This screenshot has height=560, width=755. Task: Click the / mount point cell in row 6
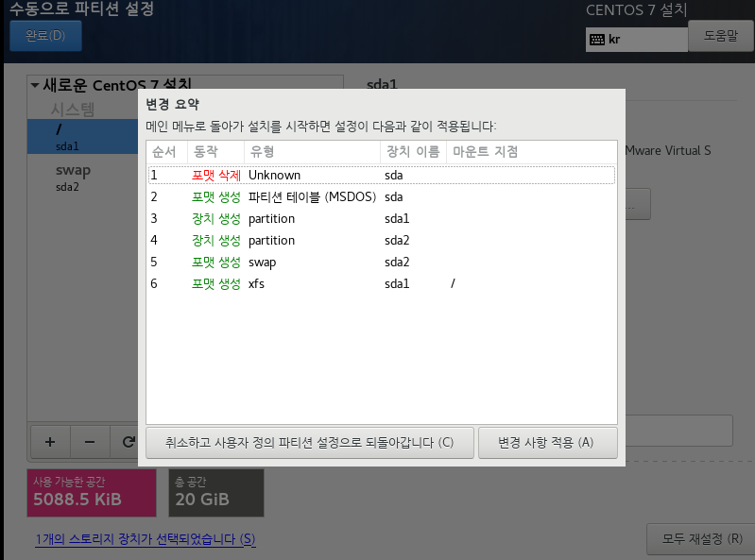tap(453, 283)
